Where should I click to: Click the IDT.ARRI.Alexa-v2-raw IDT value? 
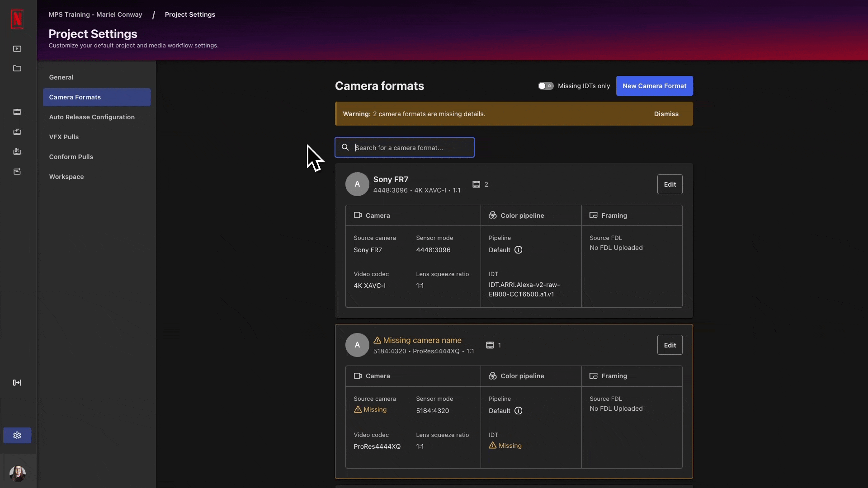point(524,290)
